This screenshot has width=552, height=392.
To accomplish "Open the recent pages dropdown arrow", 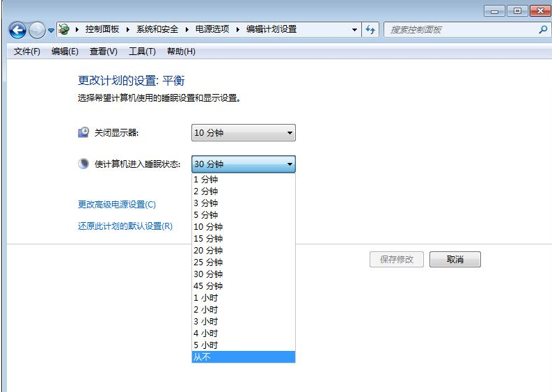I will coord(51,31).
